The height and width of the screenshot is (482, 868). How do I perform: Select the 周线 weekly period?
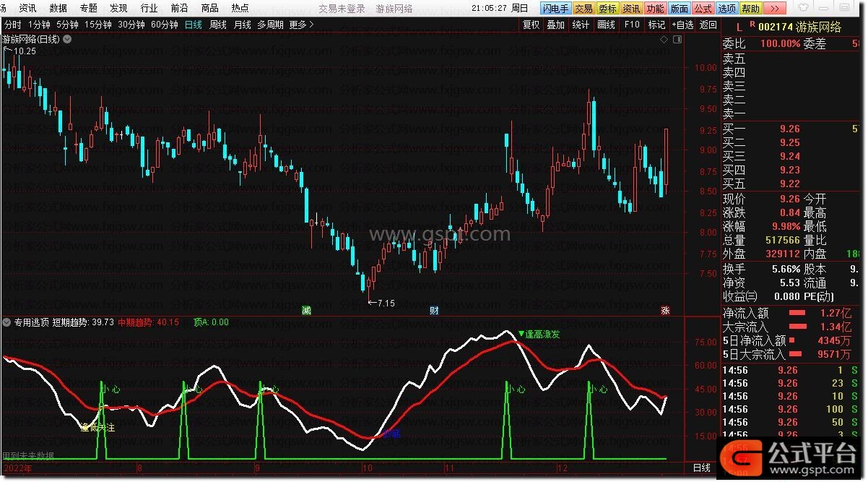(x=218, y=25)
